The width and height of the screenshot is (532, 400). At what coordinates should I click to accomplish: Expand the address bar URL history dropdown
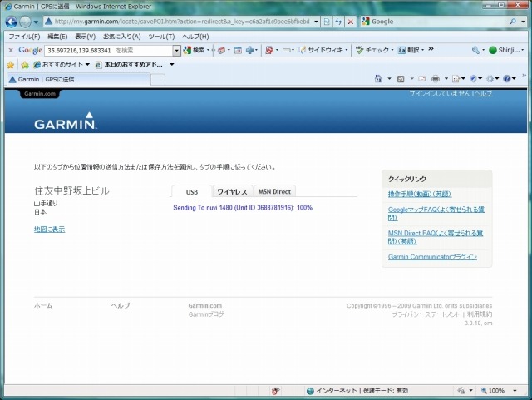click(316, 22)
